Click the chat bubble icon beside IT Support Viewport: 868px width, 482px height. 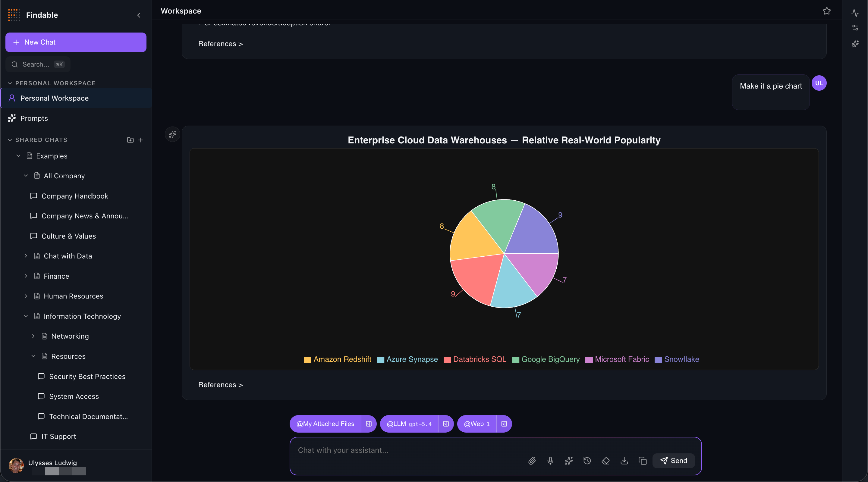coord(33,436)
